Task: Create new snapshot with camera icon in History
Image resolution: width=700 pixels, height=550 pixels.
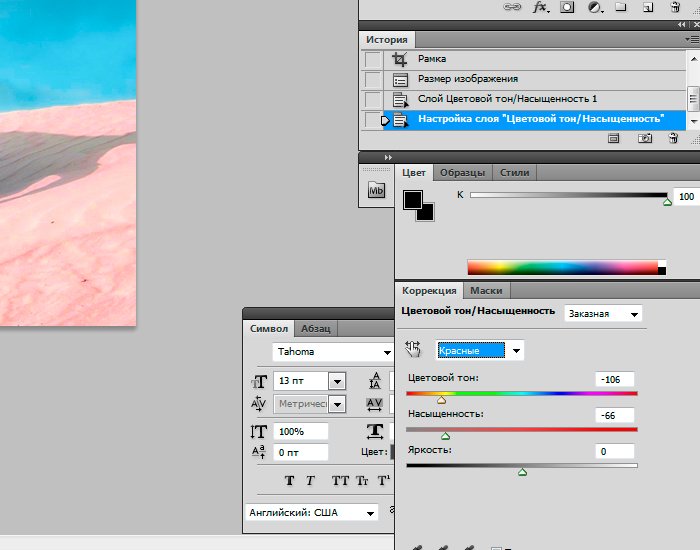Action: point(645,139)
